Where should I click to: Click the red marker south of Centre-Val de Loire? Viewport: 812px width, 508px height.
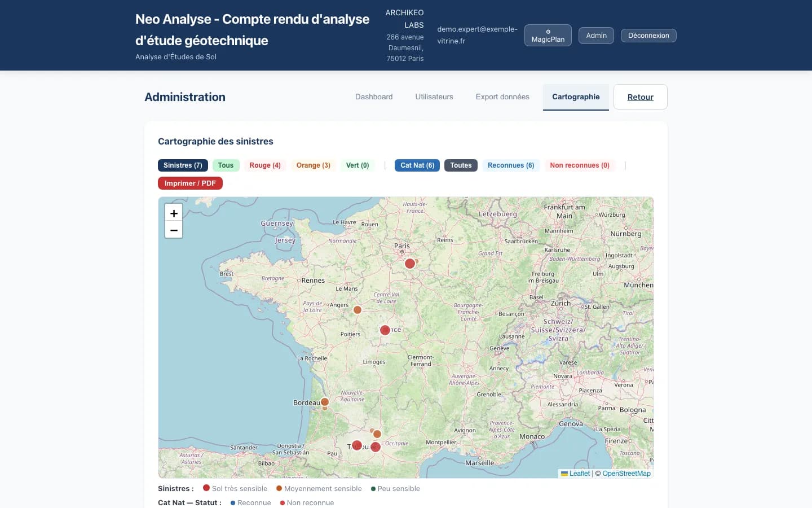pyautogui.click(x=385, y=330)
